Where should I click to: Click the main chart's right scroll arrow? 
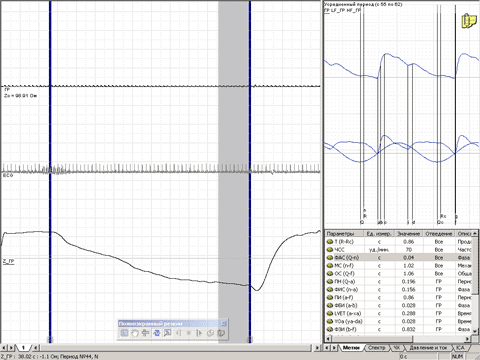point(317,348)
